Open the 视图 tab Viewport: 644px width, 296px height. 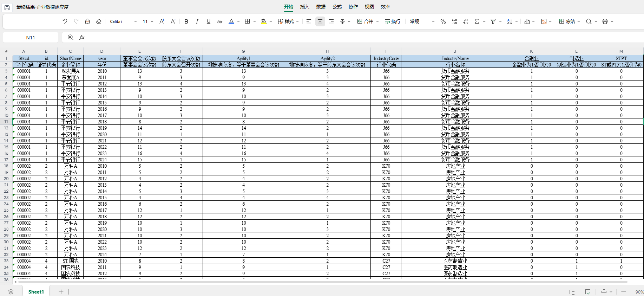coord(369,7)
